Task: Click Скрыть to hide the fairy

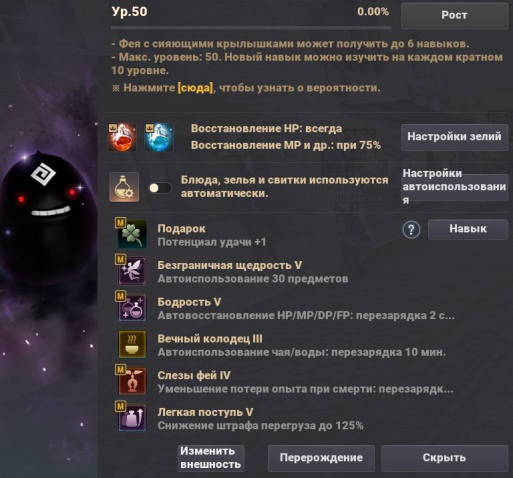Action: 444,458
